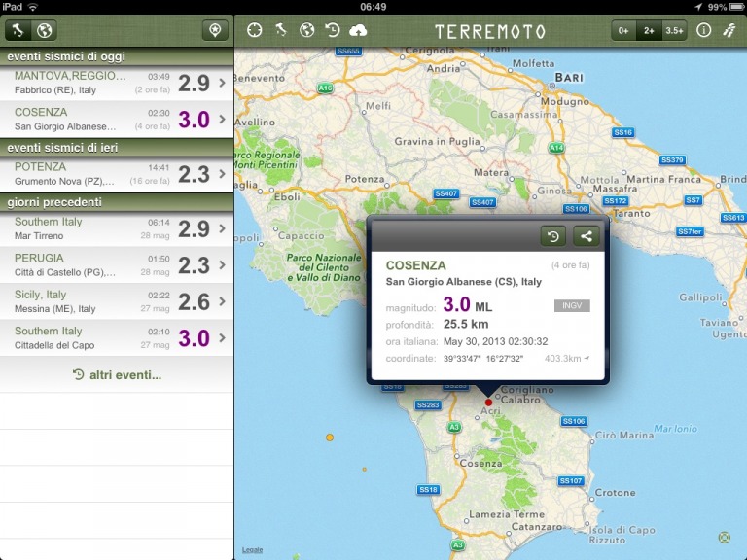Select the 3.5+ magnitude filter
747x560 pixels.
tap(674, 31)
